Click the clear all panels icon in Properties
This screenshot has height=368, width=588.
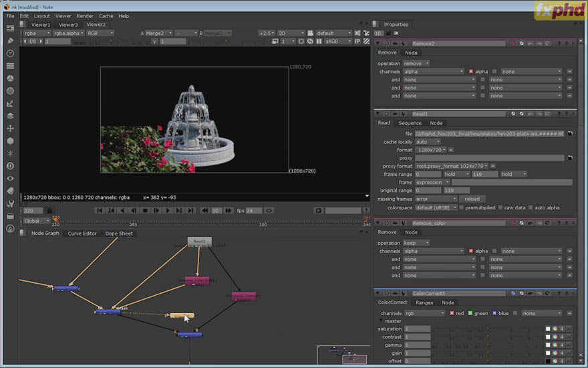396,33
